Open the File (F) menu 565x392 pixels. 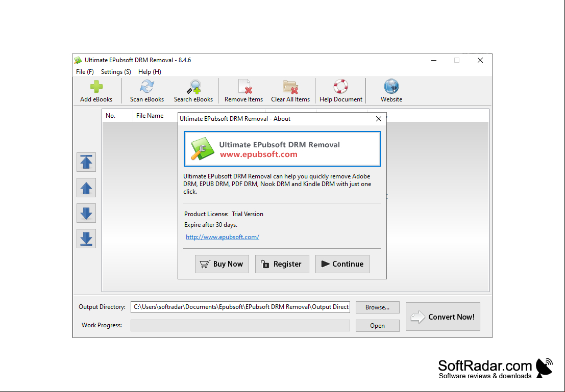[x=85, y=72]
